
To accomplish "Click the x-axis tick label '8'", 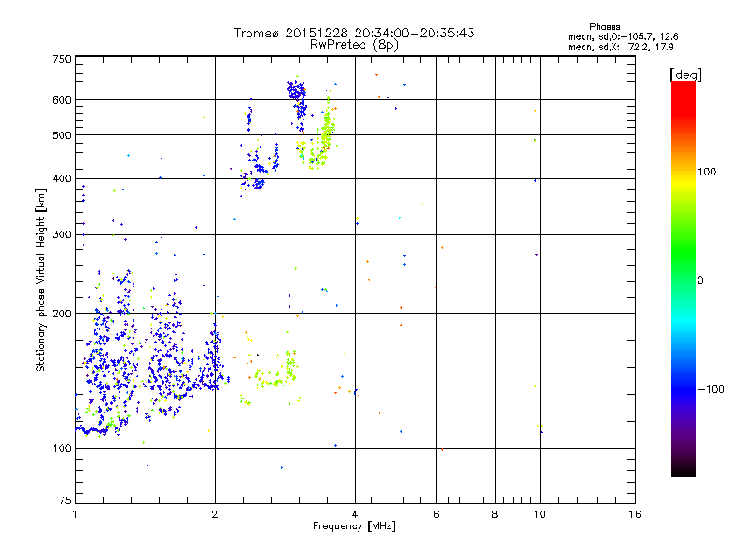I will [495, 514].
